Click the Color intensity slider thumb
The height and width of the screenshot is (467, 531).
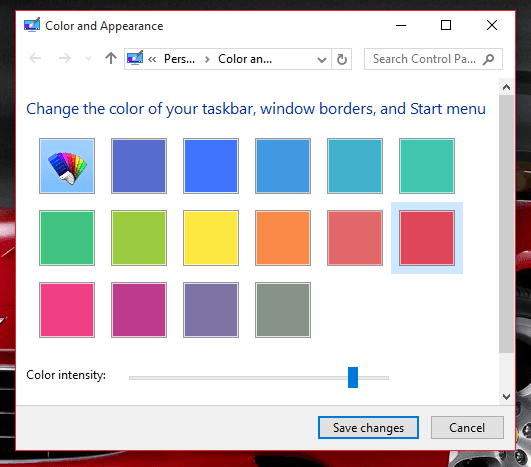[353, 377]
